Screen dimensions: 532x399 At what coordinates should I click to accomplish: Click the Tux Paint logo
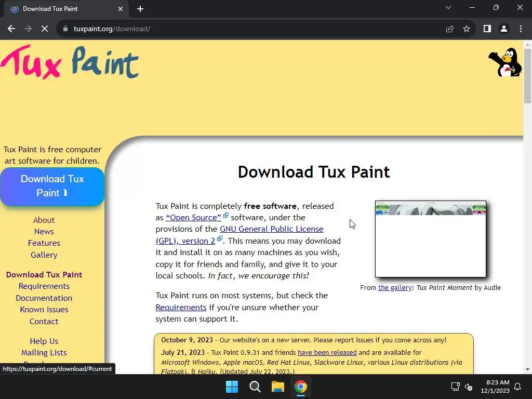(x=70, y=62)
